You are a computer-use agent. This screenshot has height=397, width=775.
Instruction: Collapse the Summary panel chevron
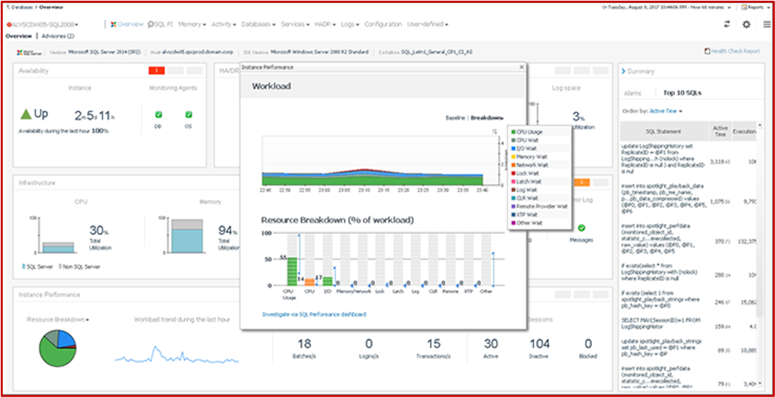[x=623, y=72]
